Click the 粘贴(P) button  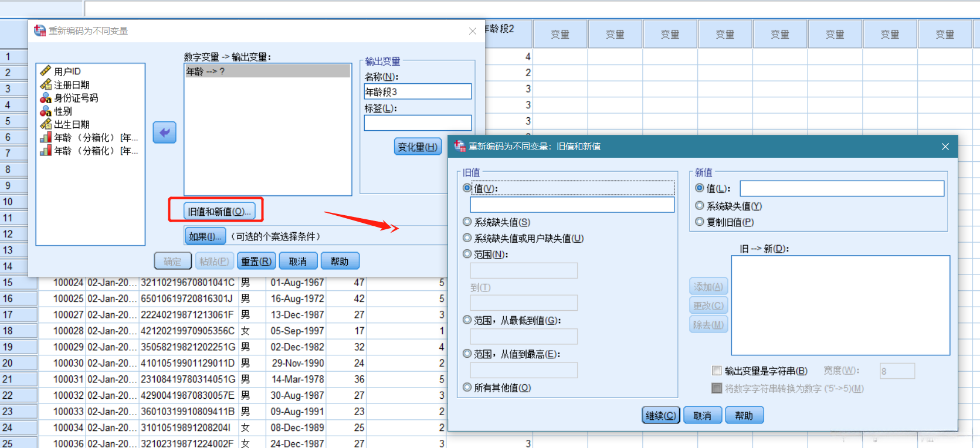pos(214,262)
